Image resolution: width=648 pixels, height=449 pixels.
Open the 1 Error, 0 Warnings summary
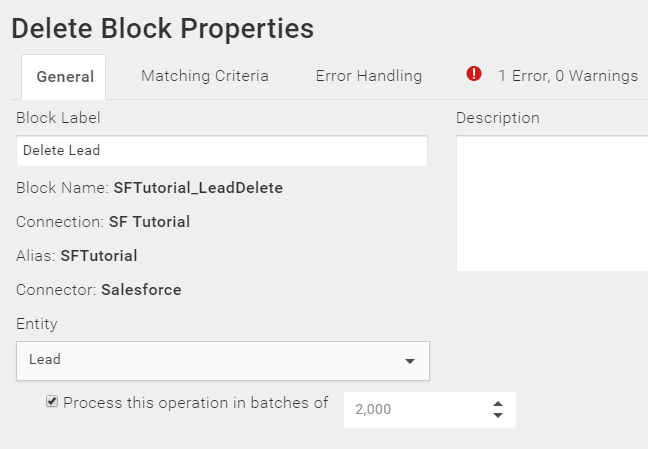(568, 76)
